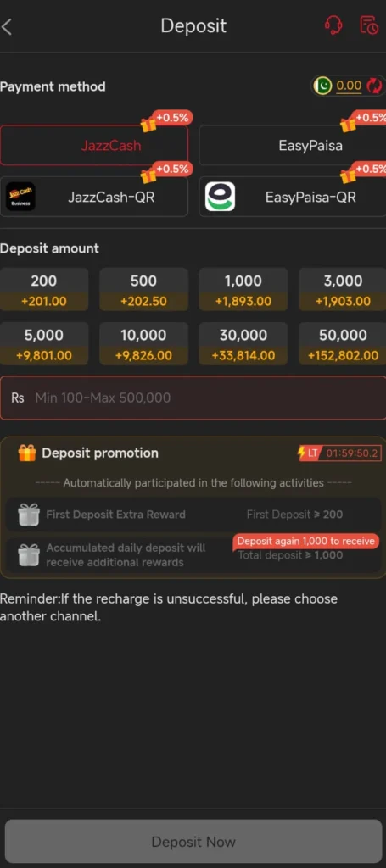Choose EasyPaisa-QR payment option
The image size is (386, 868).
tap(293, 197)
